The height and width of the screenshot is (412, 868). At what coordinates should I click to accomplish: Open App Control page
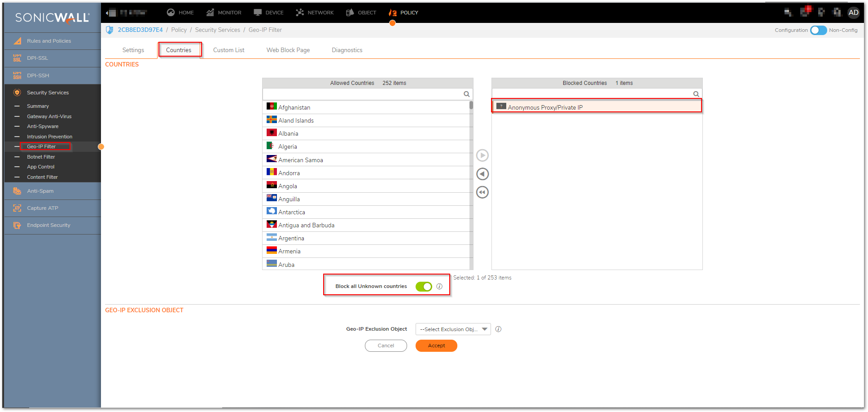[40, 167]
